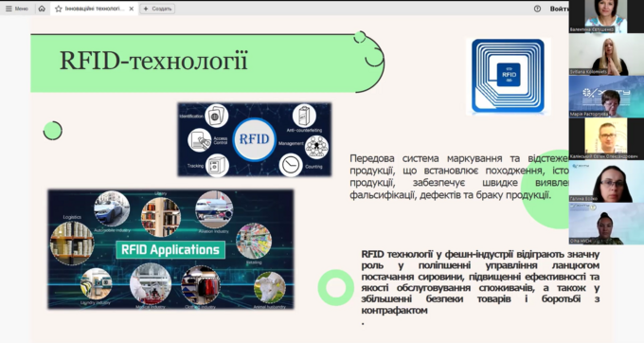
Task: Select the Марія Расторгуєва video tile
Action: 606,96
